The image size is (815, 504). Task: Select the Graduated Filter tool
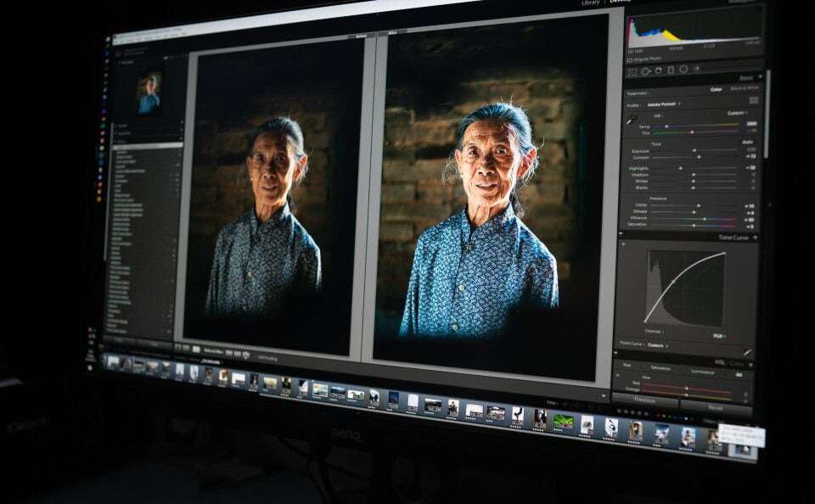(671, 70)
